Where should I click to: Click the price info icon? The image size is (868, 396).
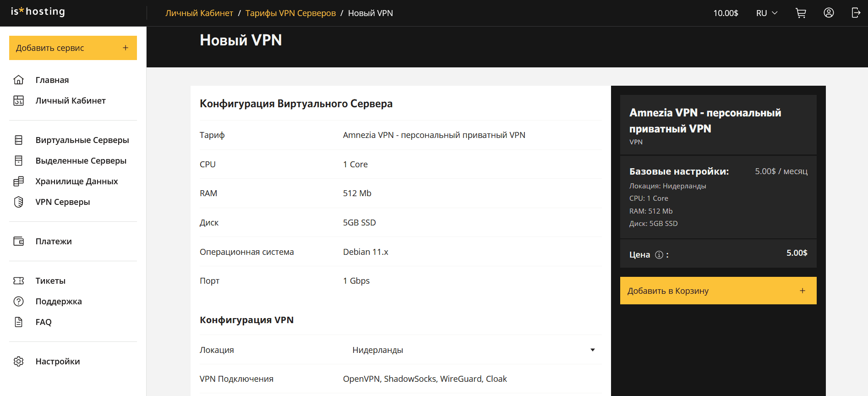pos(659,255)
